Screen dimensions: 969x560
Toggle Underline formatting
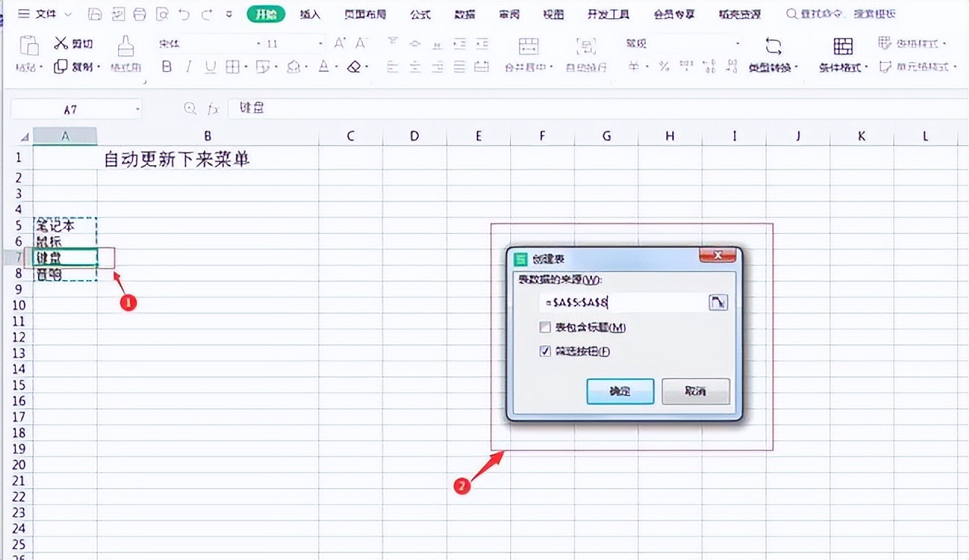point(210,67)
